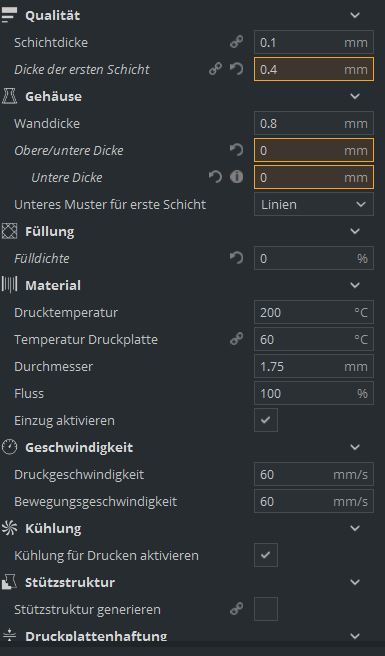Show info icon for Untere Dicke

coord(236,177)
